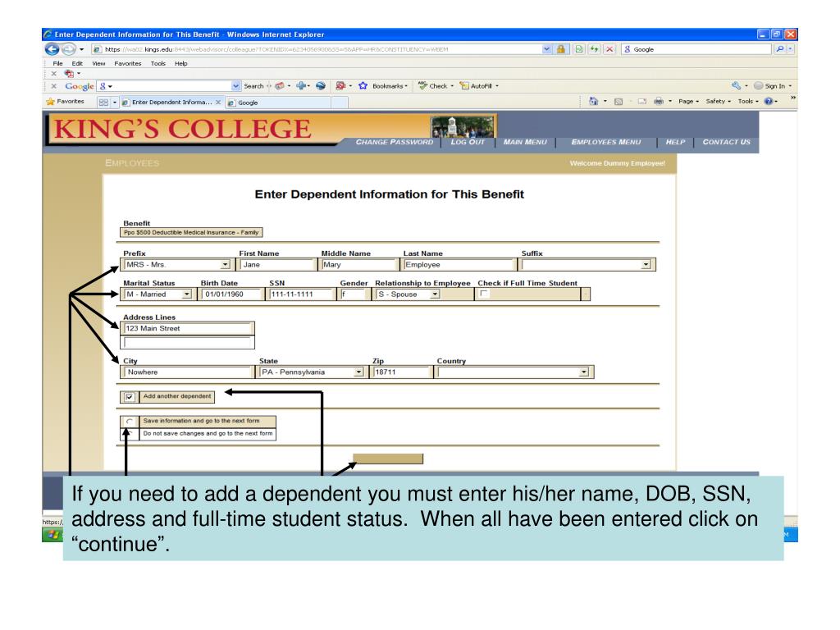
Task: Open the Edit menu
Action: point(77,63)
